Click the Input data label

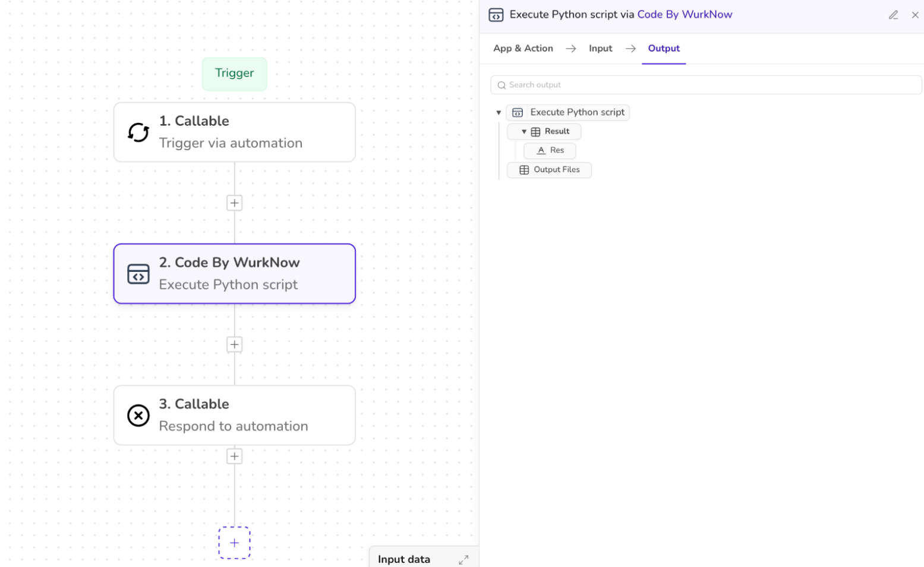coord(404,559)
